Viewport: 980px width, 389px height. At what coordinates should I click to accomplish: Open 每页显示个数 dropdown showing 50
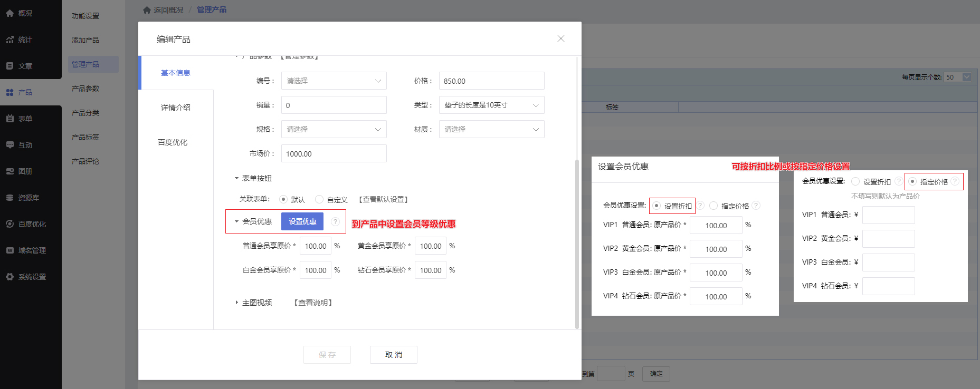pos(958,77)
